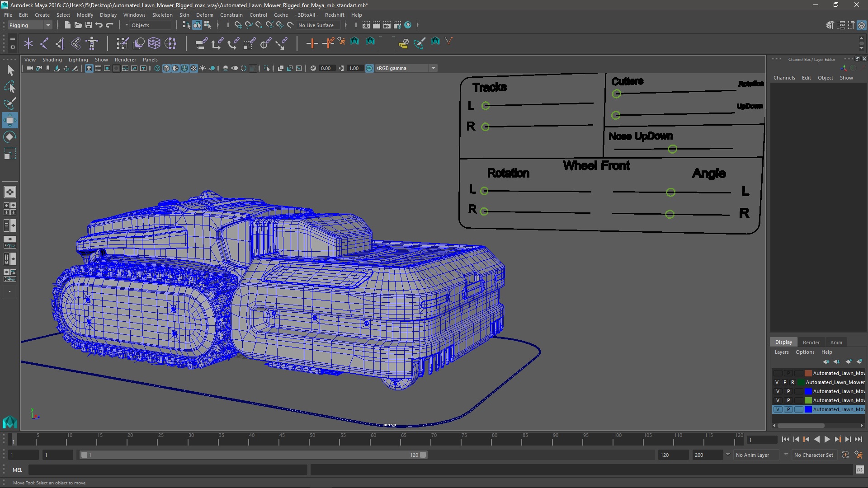Open the Script Editor icon

coord(859,470)
